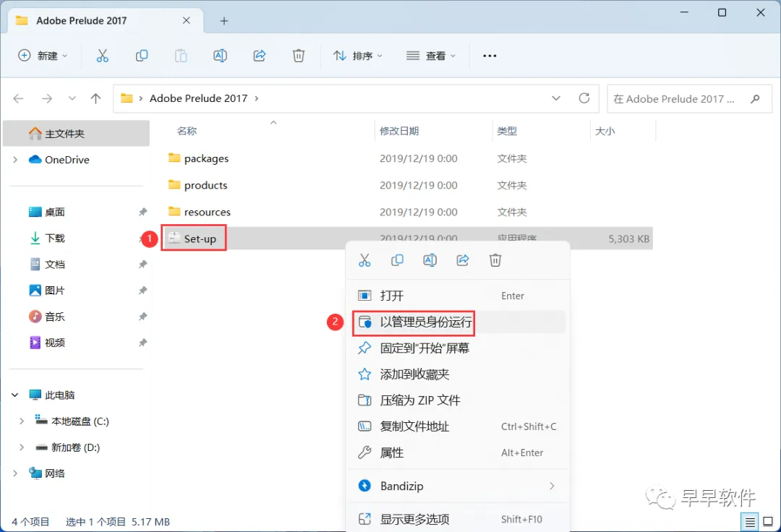
Task: Choose 固定到"开始"屏幕 menu entry
Action: 458,348
